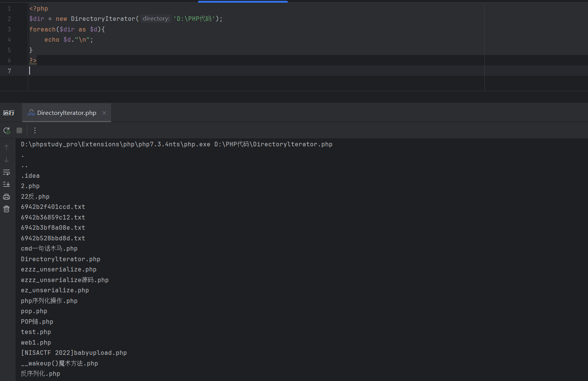Close the DirectoryIterator.php run tab
Screen dimensions: 588x381
pos(104,113)
